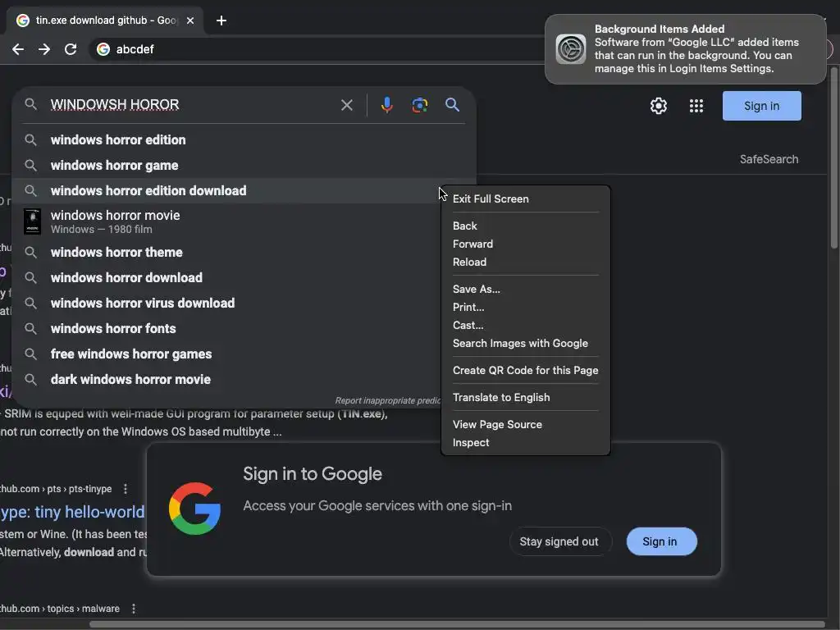840x630 pixels.
Task: Click the horizontal scrollbar at bottom
Action: 458,624
